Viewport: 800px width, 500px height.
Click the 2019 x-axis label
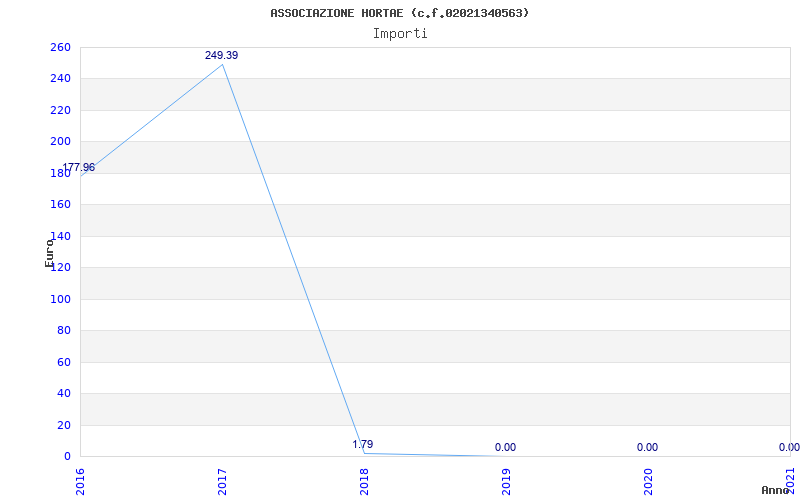click(x=506, y=483)
